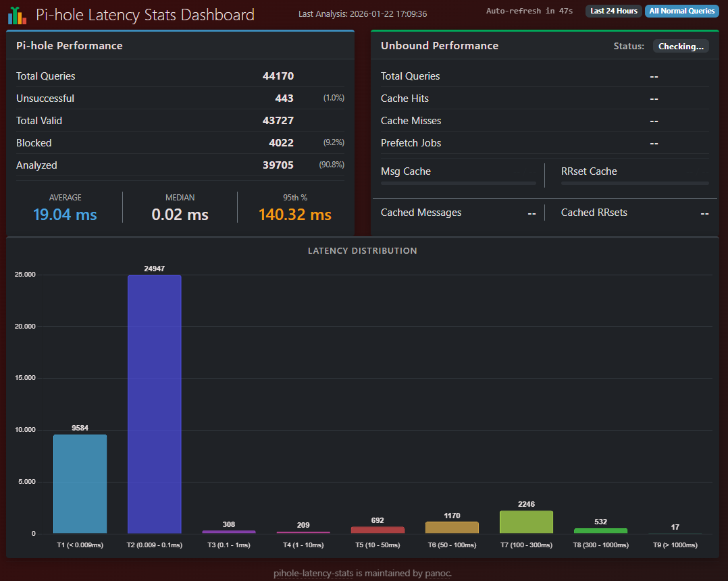Click the tall T2 (0.009 - 0.1ms) bar
The width and height of the screenshot is (728, 581).
(x=154, y=405)
